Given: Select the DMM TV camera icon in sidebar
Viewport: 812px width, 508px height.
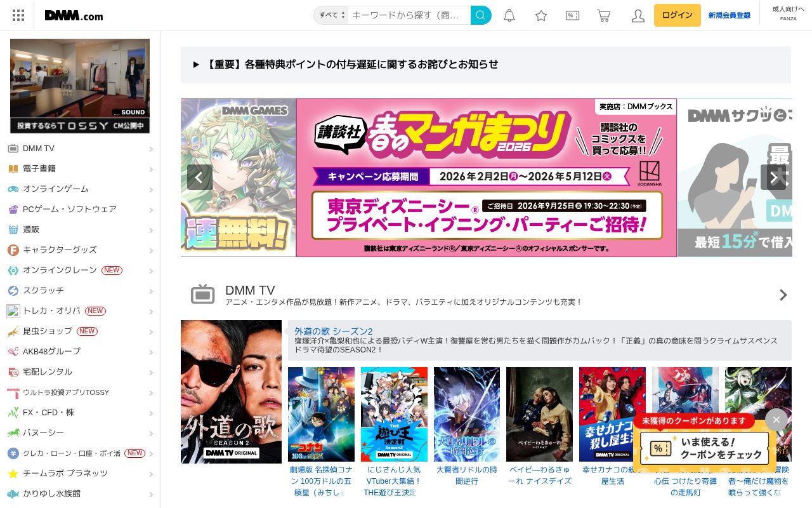Looking at the screenshot, I should point(13,148).
